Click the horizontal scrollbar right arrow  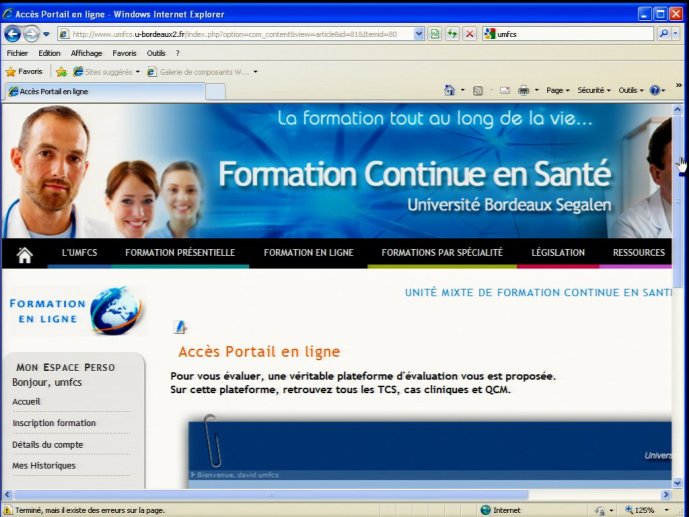pyautogui.click(x=666, y=495)
